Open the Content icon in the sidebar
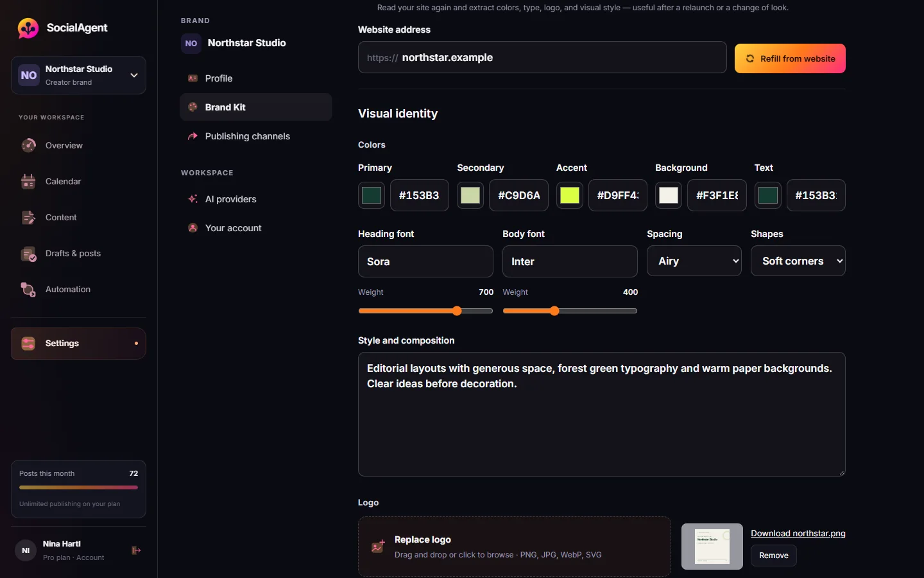 click(29, 218)
